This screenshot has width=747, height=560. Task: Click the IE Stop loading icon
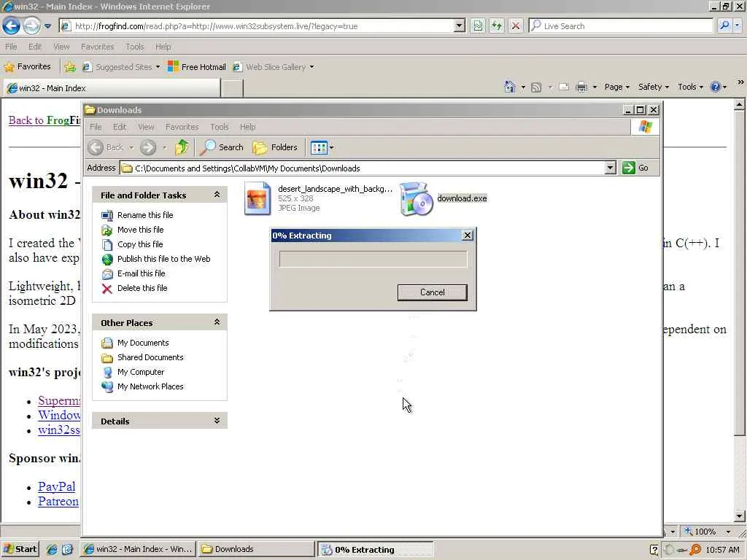pyautogui.click(x=516, y=26)
